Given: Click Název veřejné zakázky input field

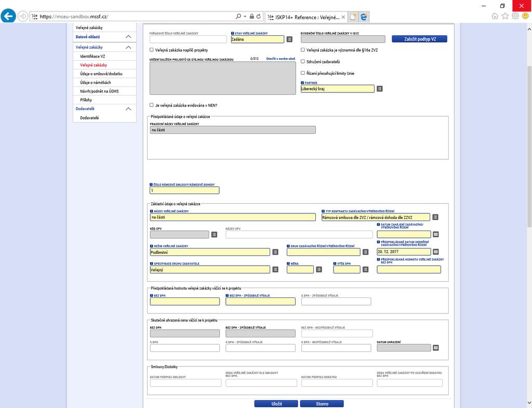Looking at the screenshot, I should click(233, 217).
